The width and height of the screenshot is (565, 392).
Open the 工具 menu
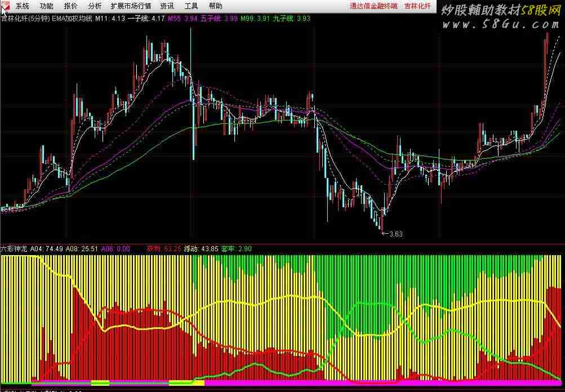[191, 6]
